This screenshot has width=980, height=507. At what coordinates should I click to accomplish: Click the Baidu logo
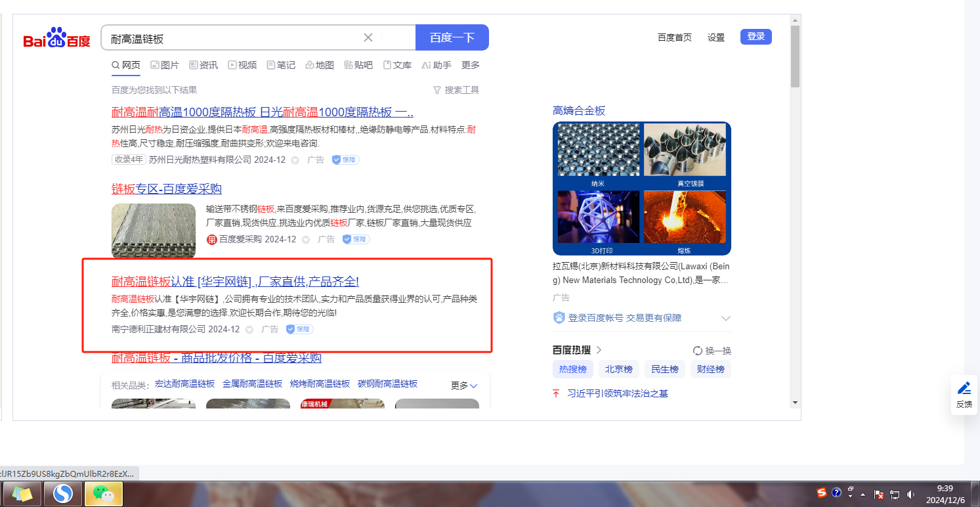pos(57,38)
